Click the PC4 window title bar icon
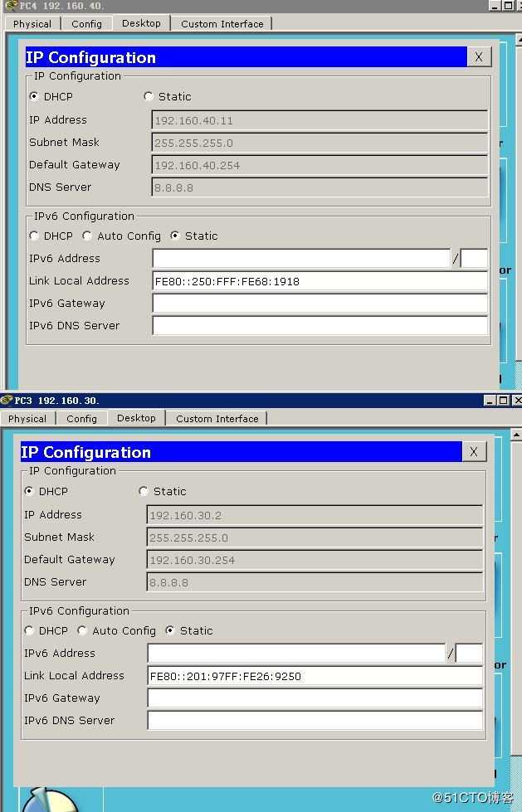 [x=10, y=6]
